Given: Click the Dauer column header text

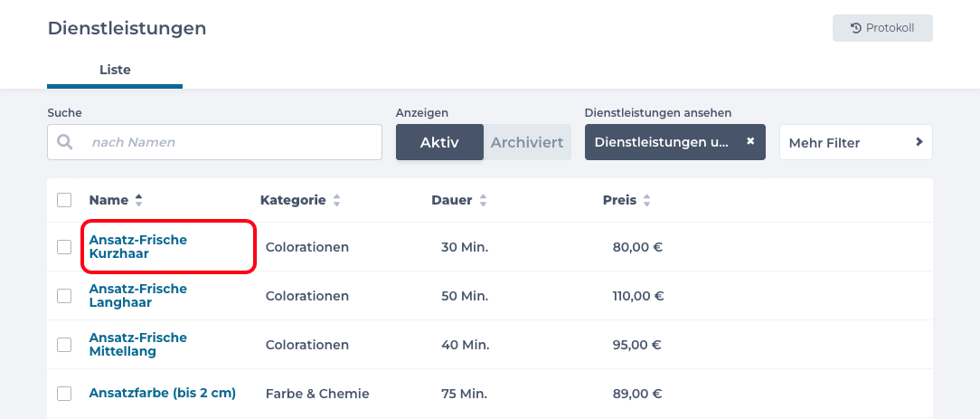Looking at the screenshot, I should [x=452, y=200].
